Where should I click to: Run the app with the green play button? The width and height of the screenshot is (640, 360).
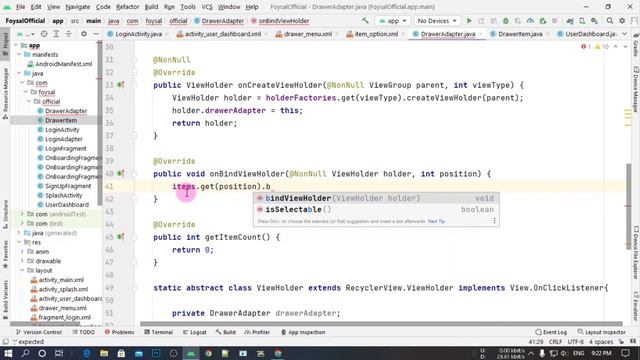coord(469,20)
